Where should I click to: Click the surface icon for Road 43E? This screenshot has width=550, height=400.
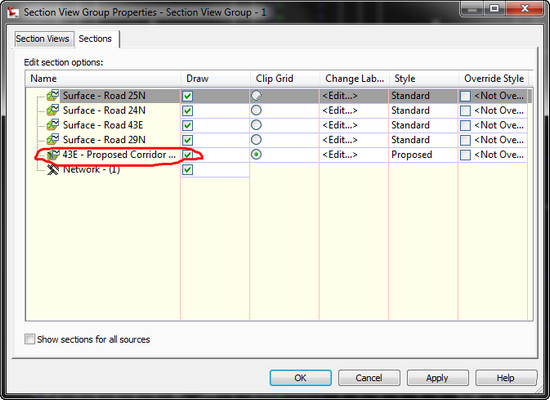53,125
